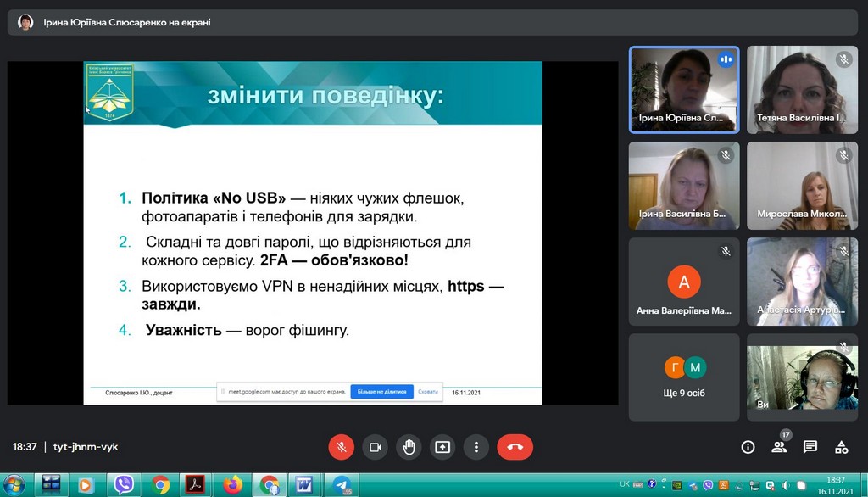Raise hand in the meeting
This screenshot has height=497, width=868.
click(x=409, y=447)
